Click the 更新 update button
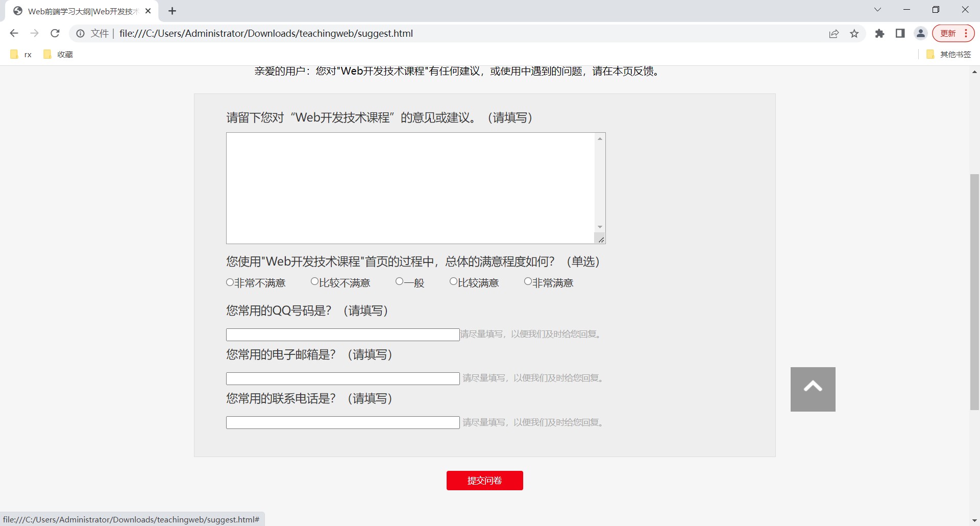Image resolution: width=980 pixels, height=526 pixels. click(948, 34)
